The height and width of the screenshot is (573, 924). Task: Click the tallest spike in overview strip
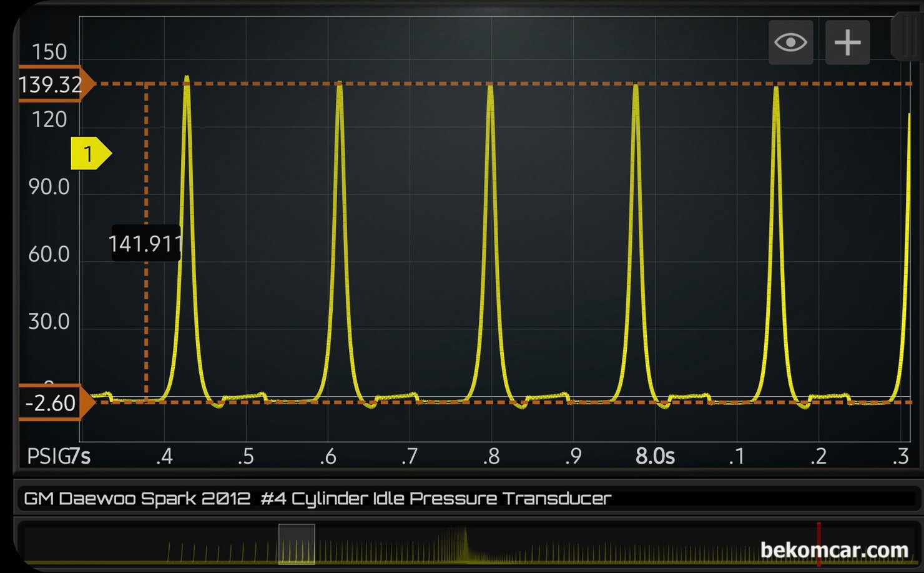pyautogui.click(x=465, y=536)
